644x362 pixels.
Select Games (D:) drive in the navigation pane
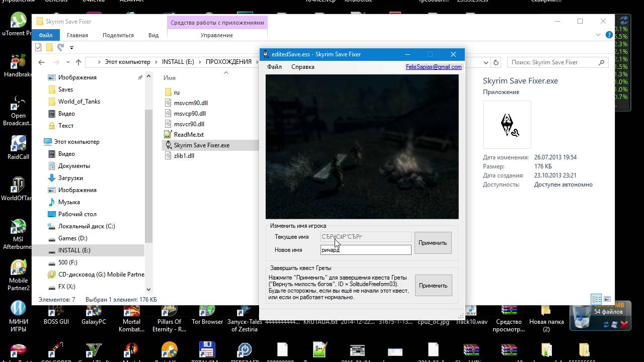click(72, 238)
